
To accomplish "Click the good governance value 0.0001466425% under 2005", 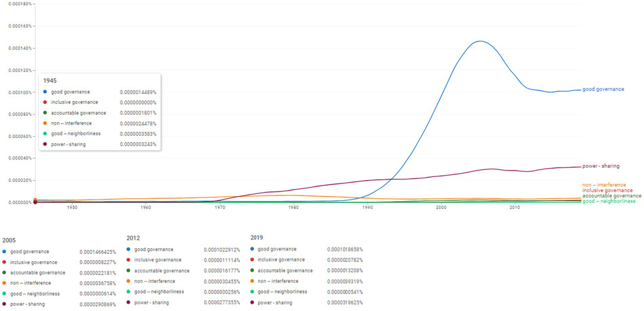I will [98, 252].
